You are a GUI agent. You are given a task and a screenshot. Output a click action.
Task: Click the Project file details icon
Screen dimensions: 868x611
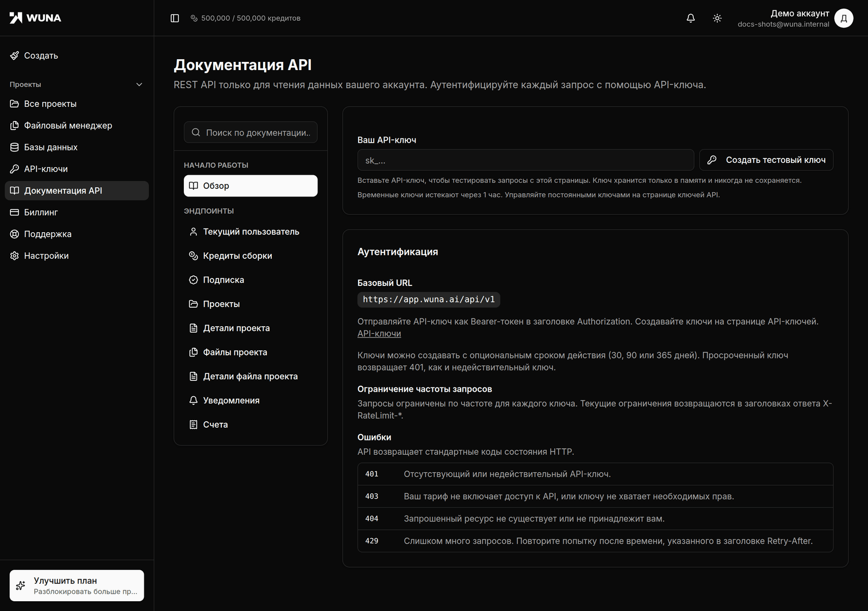pyautogui.click(x=193, y=377)
